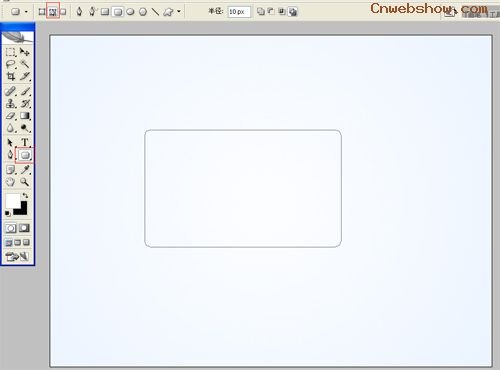
Task: Pick the Line shape in options bar
Action: [x=155, y=12]
